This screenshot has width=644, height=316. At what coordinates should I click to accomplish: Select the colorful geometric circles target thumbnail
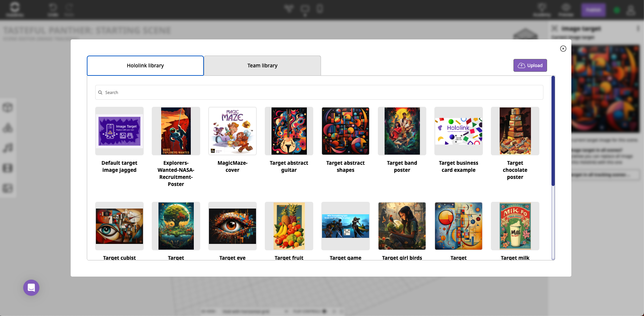point(459,226)
